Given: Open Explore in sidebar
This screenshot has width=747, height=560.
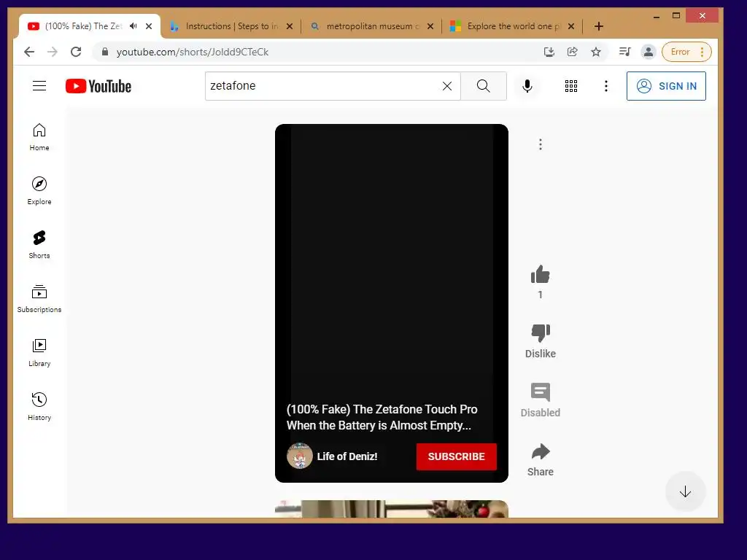Looking at the screenshot, I should click(39, 191).
